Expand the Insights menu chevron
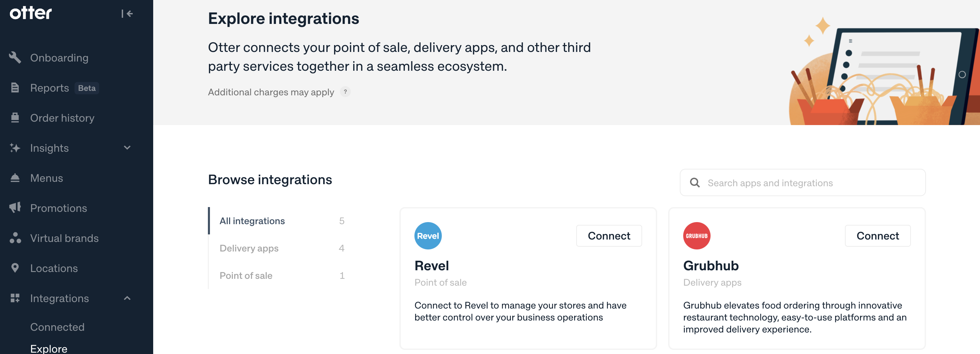Image resolution: width=980 pixels, height=354 pixels. (x=127, y=148)
